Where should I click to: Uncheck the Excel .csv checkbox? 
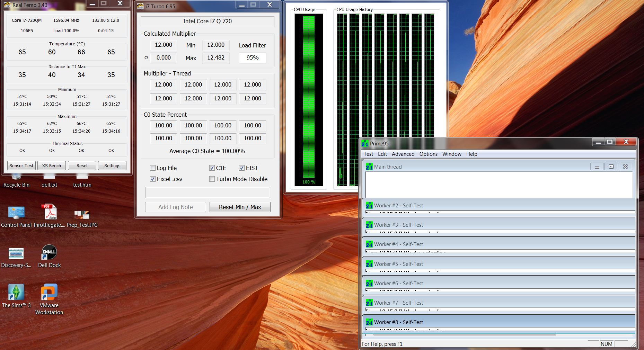[152, 179]
